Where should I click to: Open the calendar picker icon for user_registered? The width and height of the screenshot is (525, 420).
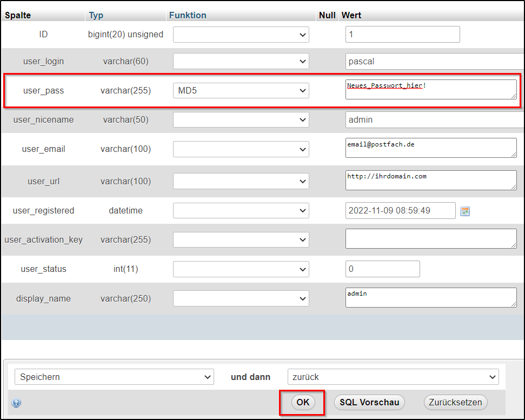point(464,211)
